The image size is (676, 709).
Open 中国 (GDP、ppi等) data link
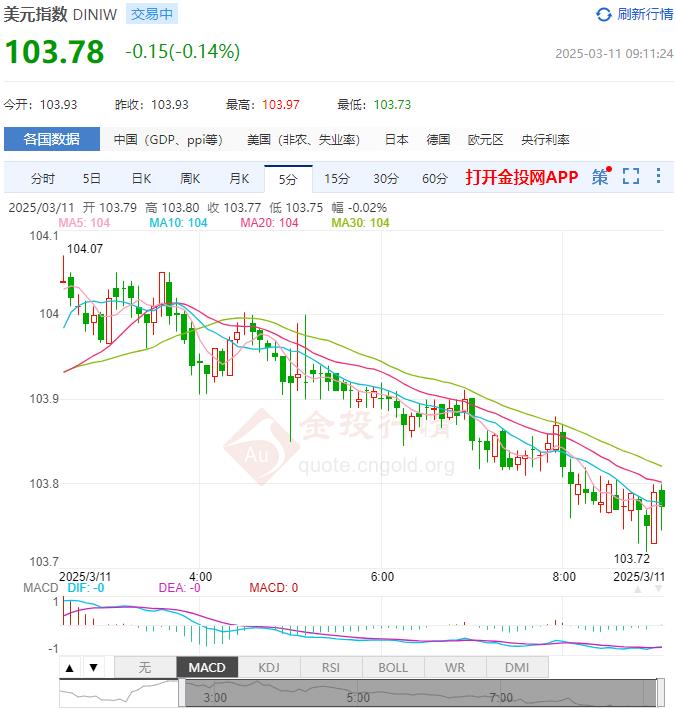click(168, 140)
